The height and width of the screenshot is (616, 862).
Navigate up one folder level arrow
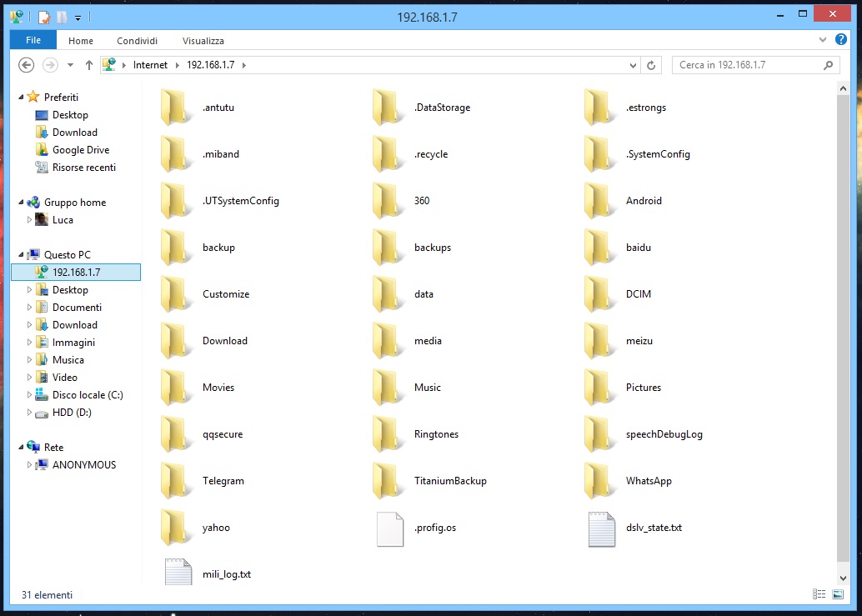[89, 65]
